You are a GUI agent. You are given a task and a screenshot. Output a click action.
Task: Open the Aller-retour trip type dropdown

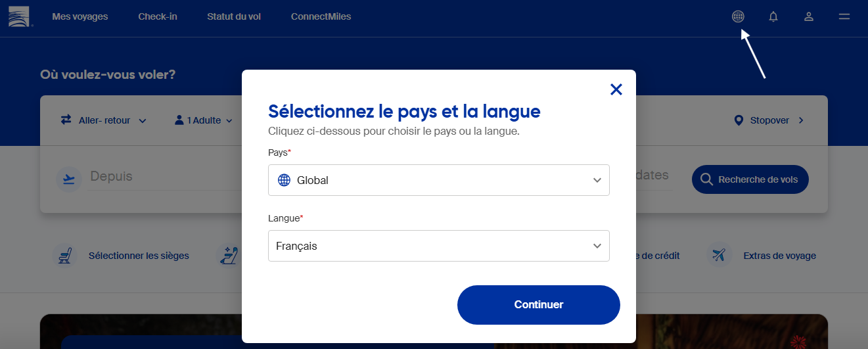pyautogui.click(x=103, y=120)
